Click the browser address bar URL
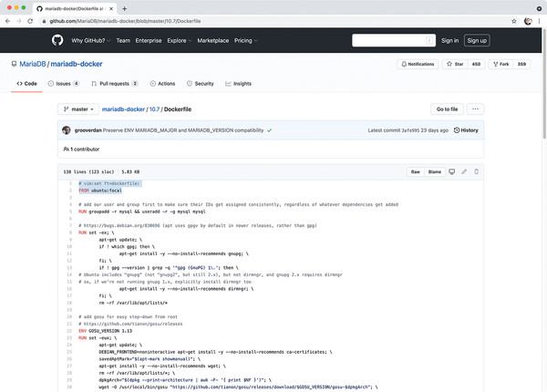Viewport: 547px width, 392px height. [x=125, y=21]
